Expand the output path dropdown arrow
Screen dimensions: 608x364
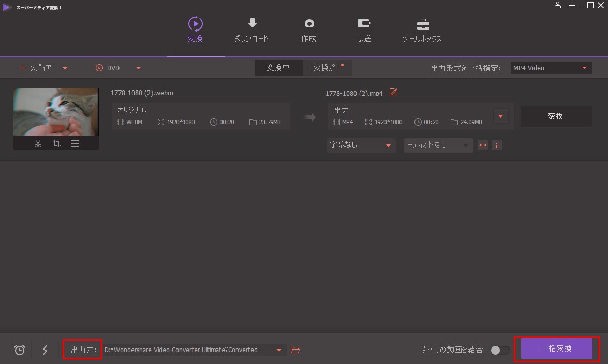279,350
